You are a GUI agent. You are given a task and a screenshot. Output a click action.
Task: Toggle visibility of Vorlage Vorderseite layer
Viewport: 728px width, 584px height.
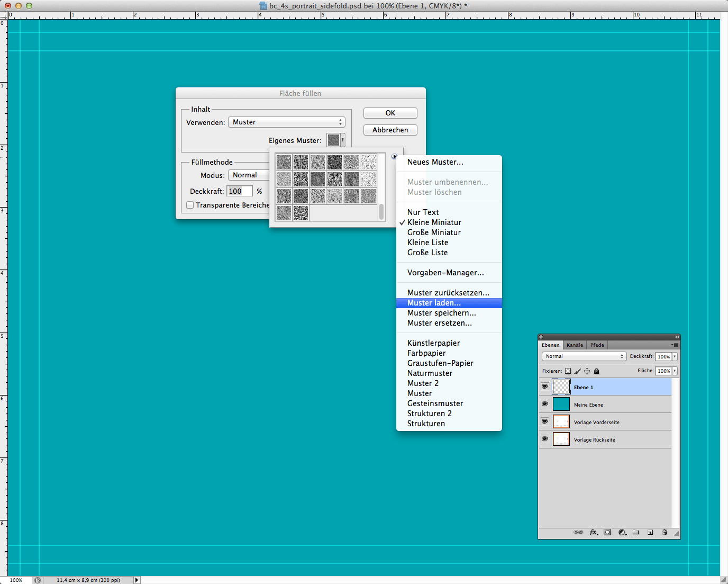click(x=544, y=421)
